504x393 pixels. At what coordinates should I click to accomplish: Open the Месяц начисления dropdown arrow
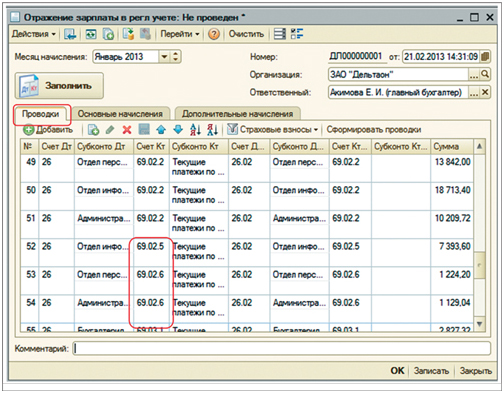[164, 57]
